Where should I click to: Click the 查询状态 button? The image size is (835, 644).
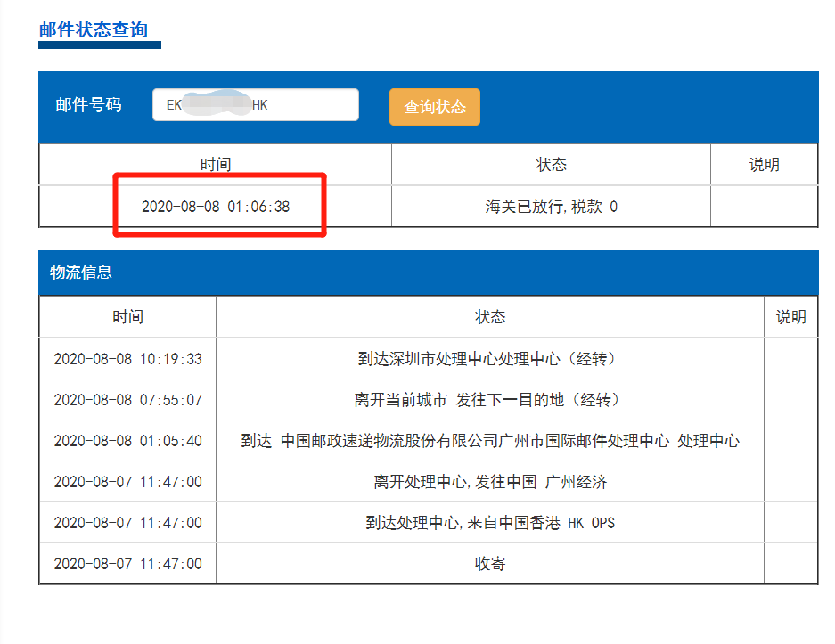(434, 107)
